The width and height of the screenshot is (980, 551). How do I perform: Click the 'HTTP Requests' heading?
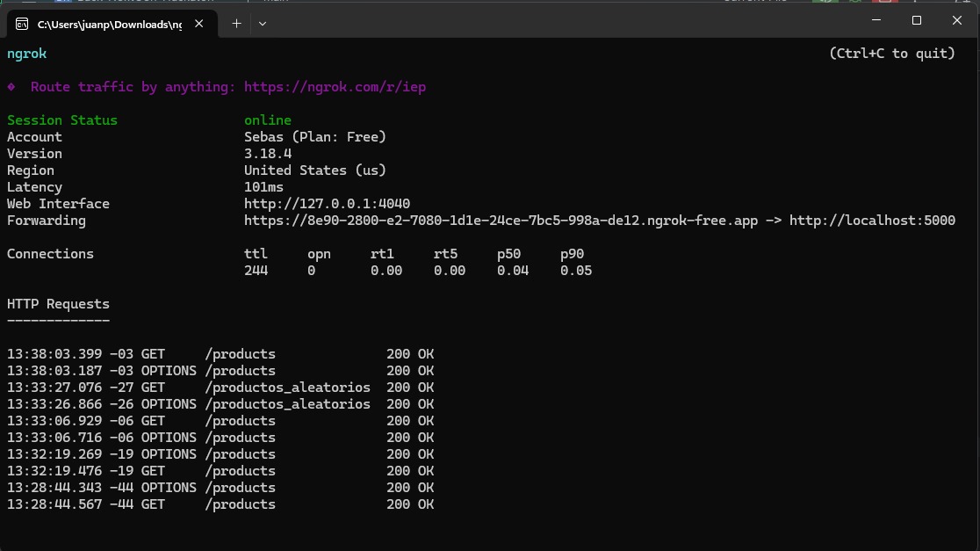(58, 304)
